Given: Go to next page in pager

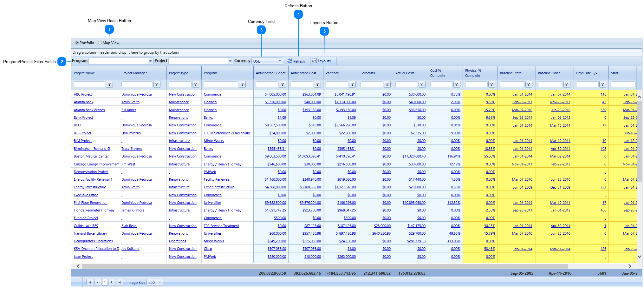Looking at the screenshot, I should click(112, 282).
